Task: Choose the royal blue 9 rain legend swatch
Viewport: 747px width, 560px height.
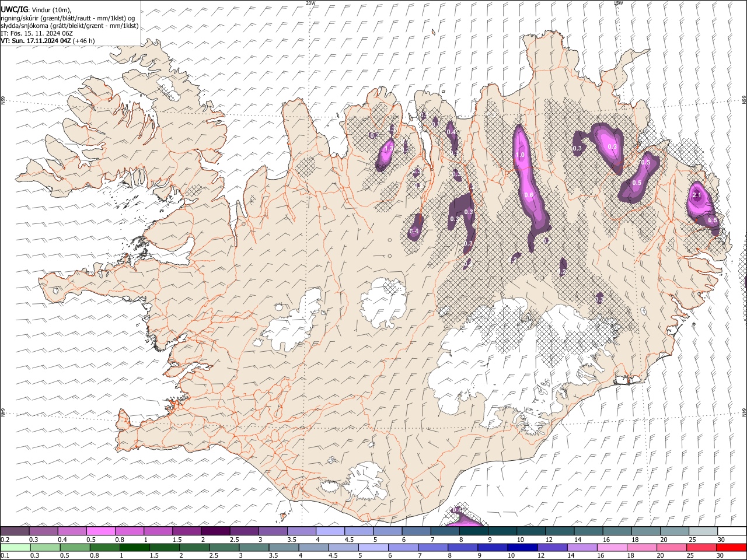Action: click(493, 547)
